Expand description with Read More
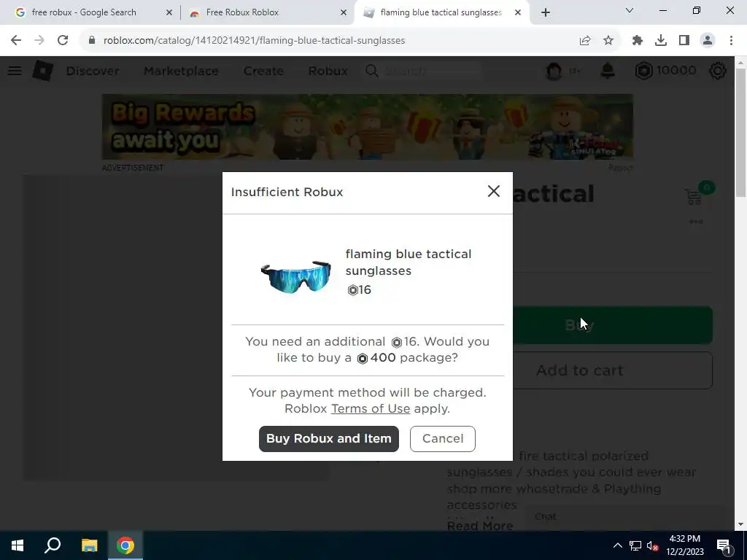Screen dimensions: 747x560 480,525
